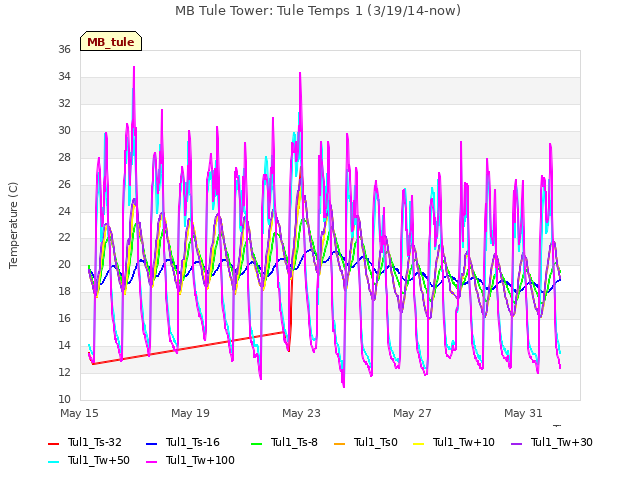Click the Tul1_Tw+10 legend label
640x480 pixels.
point(464,442)
